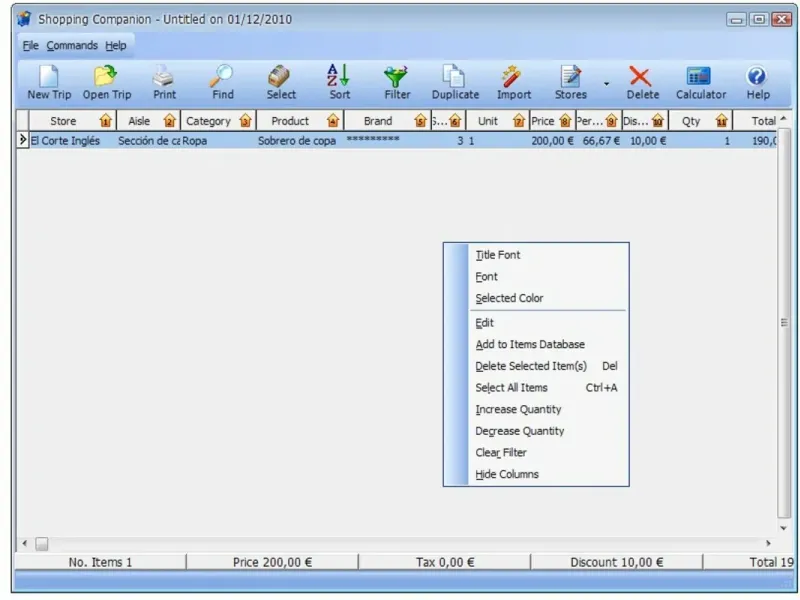Viewport: 800px width, 600px height.
Task: Click 'No. Items 1' in status bar
Action: (100, 562)
